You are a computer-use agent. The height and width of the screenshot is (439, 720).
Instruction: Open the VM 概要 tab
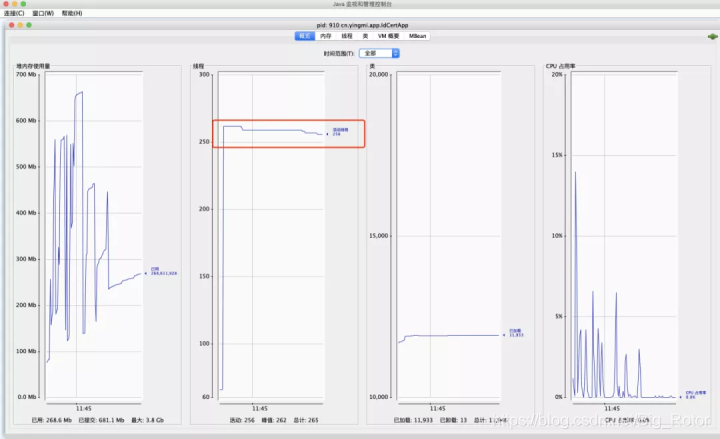click(x=388, y=36)
